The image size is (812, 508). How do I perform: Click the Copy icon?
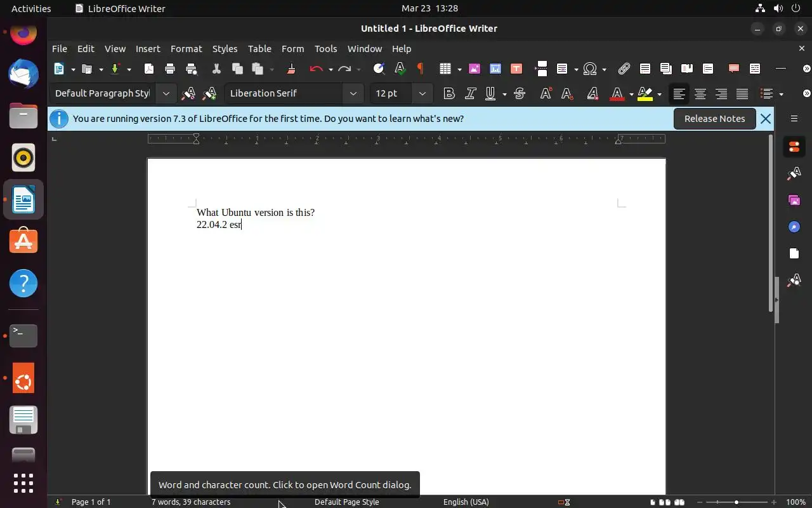point(237,69)
